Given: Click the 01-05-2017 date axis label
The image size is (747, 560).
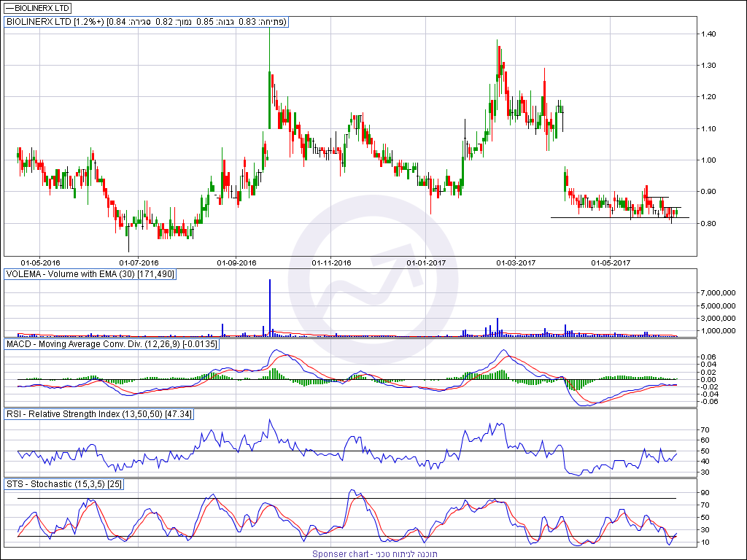Looking at the screenshot, I should coord(611,262).
